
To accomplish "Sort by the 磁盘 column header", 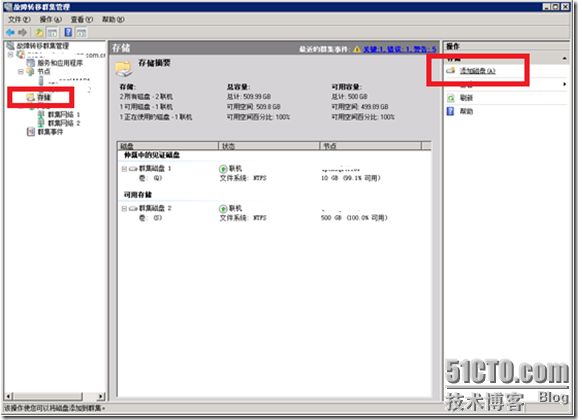I will pos(168,146).
